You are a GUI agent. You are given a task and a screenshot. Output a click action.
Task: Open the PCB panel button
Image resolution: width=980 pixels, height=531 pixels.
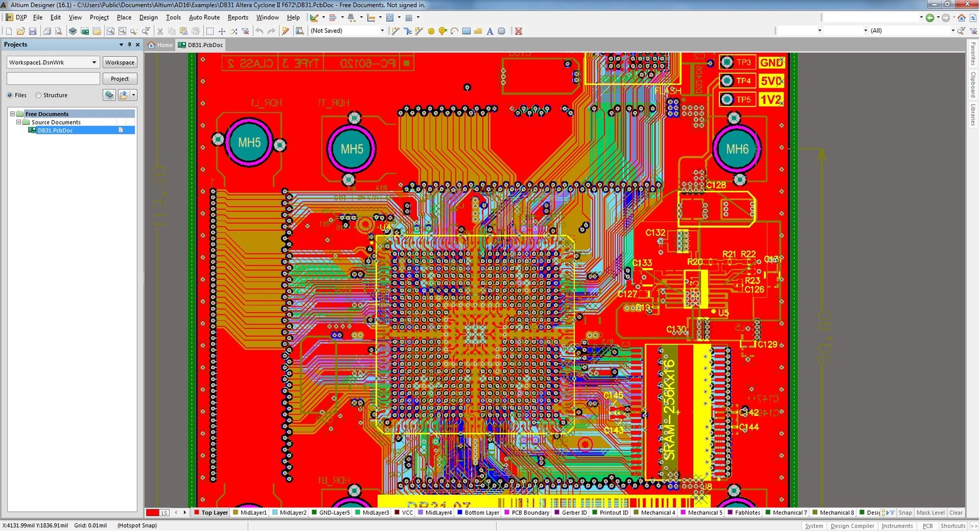(927, 526)
